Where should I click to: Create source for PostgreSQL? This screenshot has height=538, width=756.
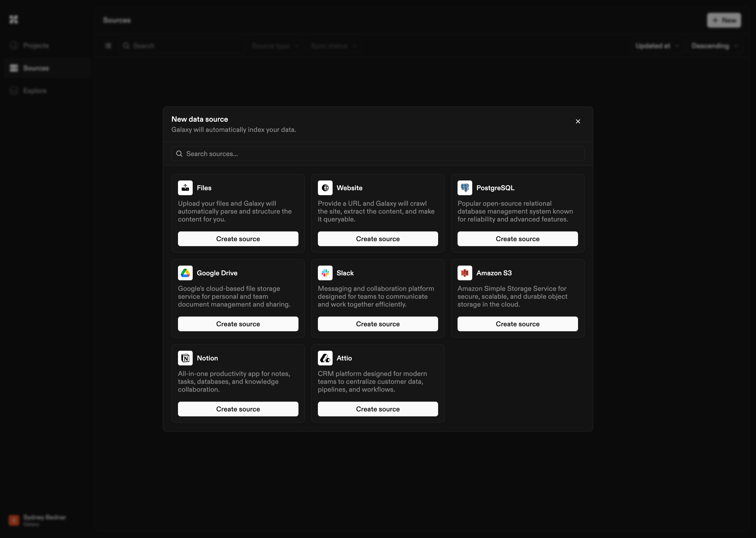pyautogui.click(x=517, y=239)
